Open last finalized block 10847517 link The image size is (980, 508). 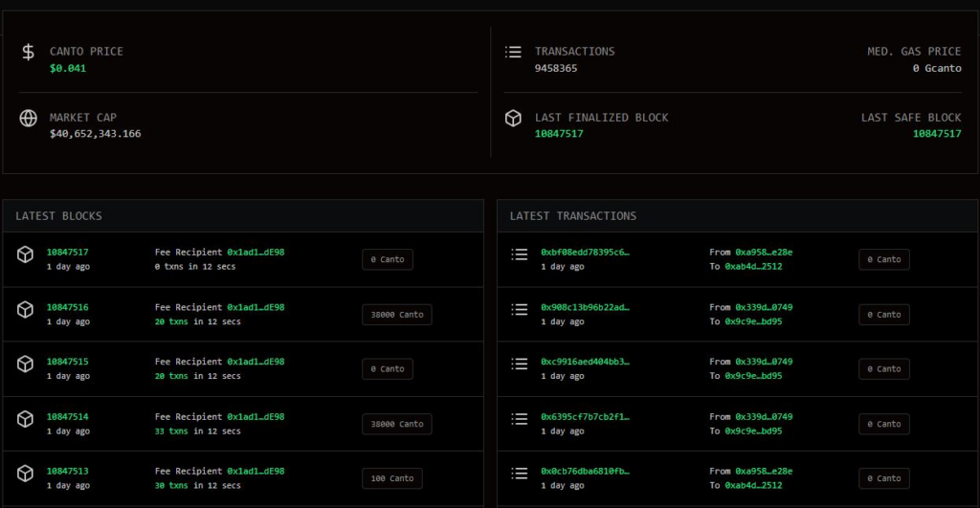pos(559,134)
